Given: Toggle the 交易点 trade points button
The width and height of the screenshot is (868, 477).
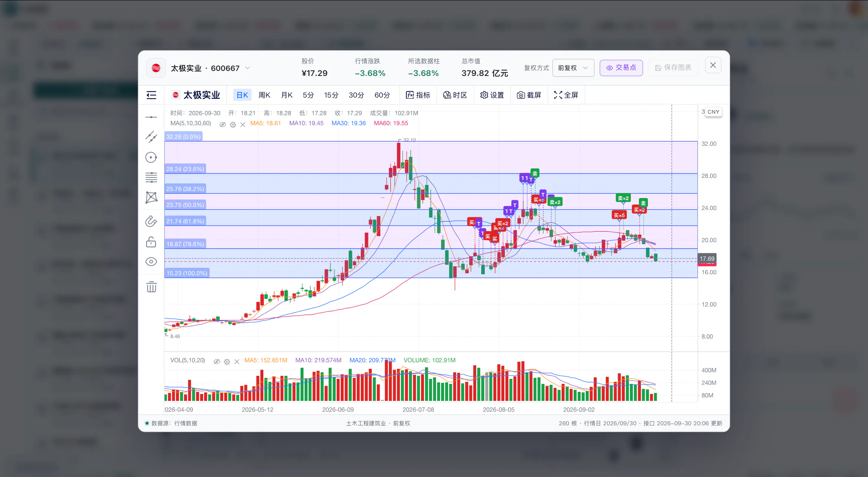Looking at the screenshot, I should (x=621, y=68).
